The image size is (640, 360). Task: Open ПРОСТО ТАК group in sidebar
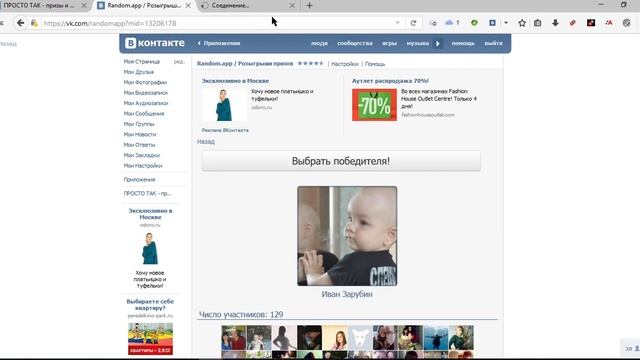[x=147, y=193]
